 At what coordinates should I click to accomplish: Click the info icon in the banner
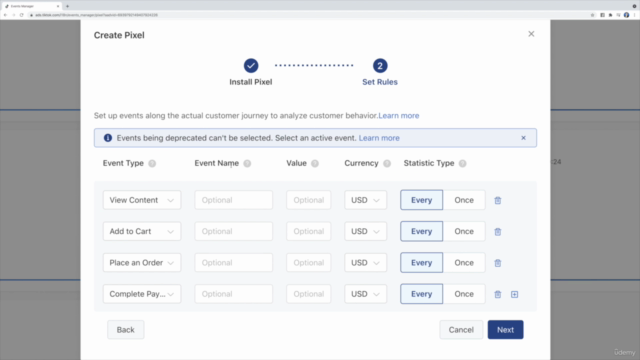(108, 138)
